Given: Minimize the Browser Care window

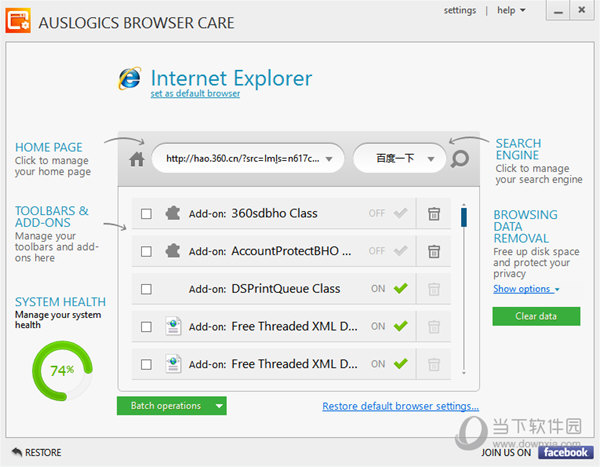Looking at the screenshot, I should click(x=558, y=10).
